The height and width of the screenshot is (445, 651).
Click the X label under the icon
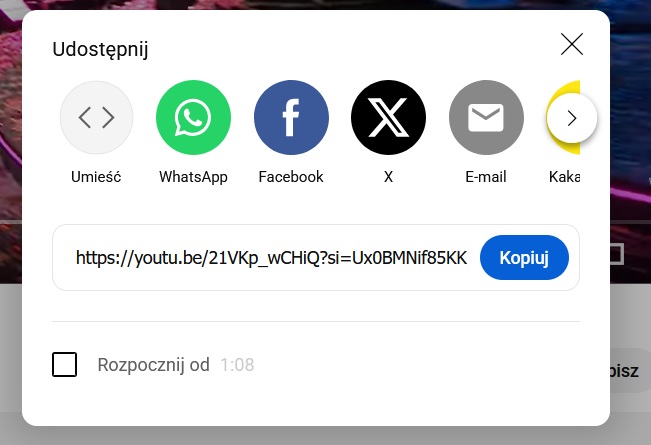[x=388, y=177]
